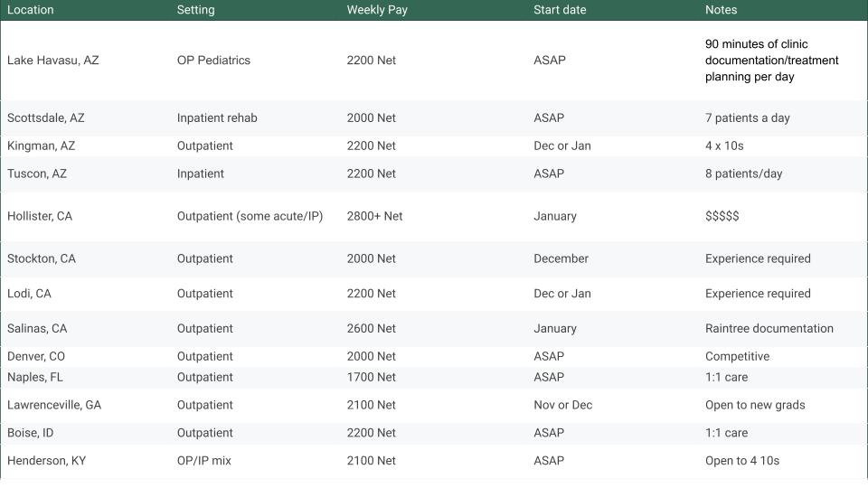
Task: Select the 2800+ Net pay cell
Action: point(374,217)
